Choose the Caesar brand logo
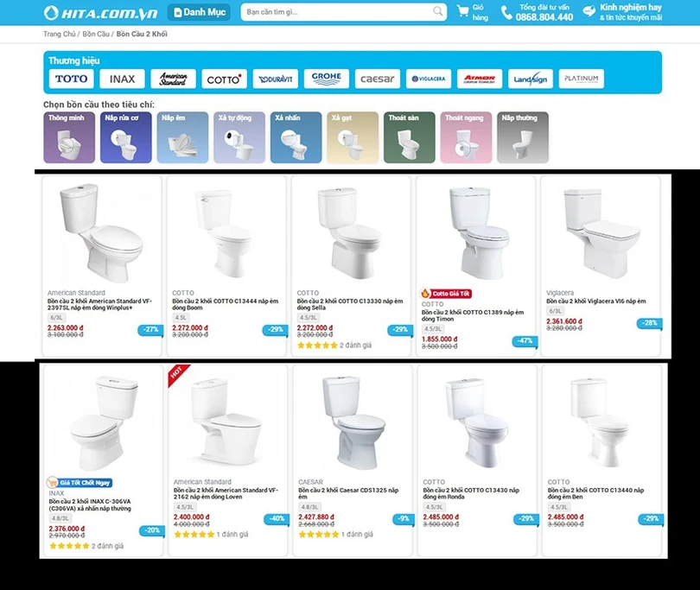The height and width of the screenshot is (590, 700). [x=378, y=79]
